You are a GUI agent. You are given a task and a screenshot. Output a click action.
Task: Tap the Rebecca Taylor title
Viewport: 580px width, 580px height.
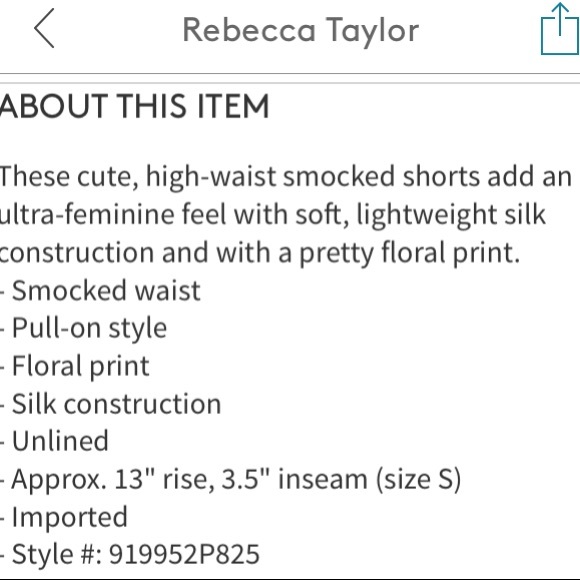(301, 30)
